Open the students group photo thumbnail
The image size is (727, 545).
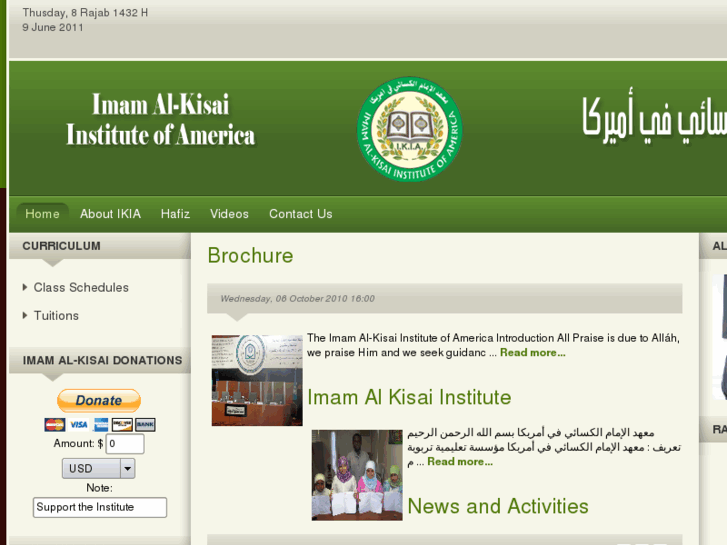[x=357, y=475]
